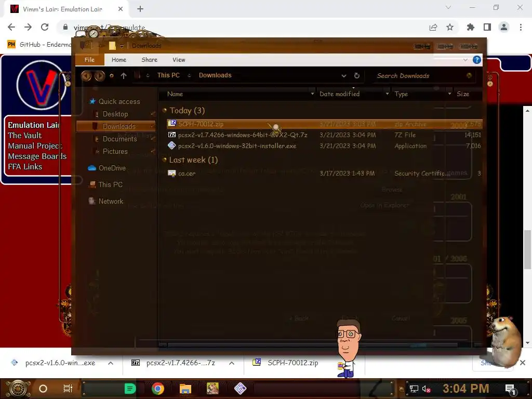Open Explorer Help question mark icon
This screenshot has width=532, height=399.
point(477,60)
